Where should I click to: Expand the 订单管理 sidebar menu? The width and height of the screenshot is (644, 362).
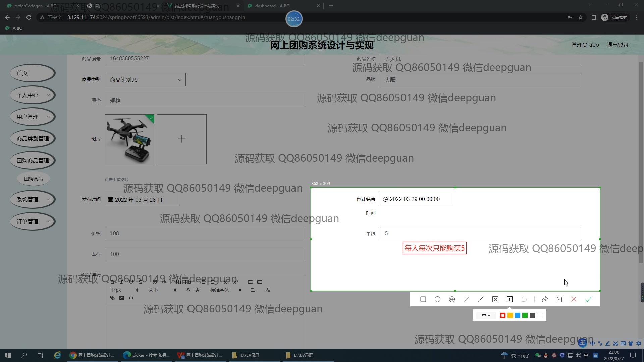[33, 221]
